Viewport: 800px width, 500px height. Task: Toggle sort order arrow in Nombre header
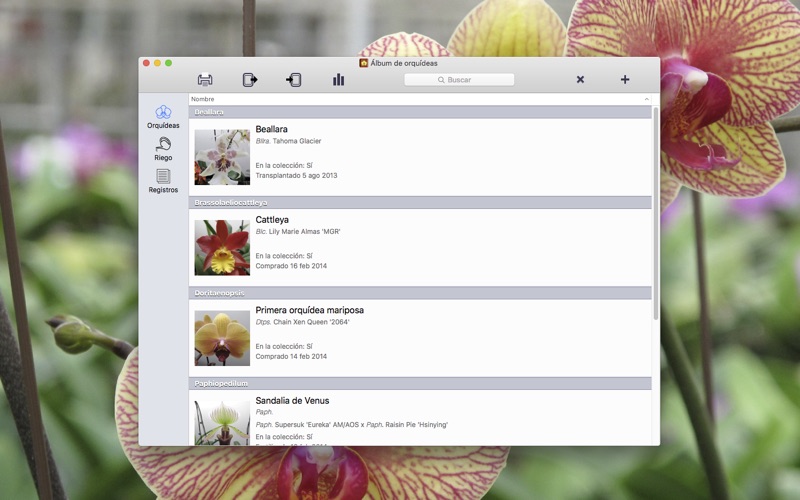pyautogui.click(x=646, y=99)
